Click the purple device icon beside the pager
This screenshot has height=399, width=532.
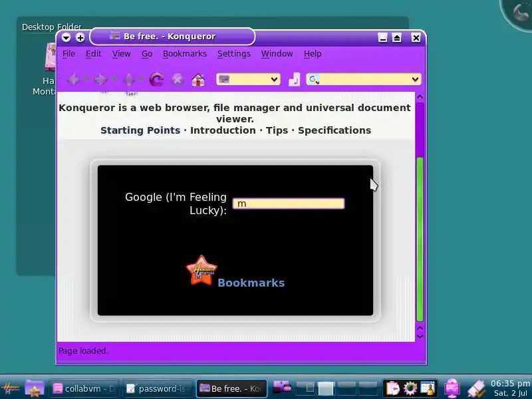(282, 387)
